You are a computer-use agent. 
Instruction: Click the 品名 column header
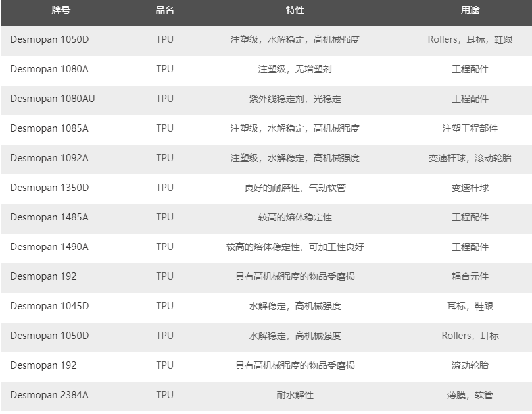(165, 11)
